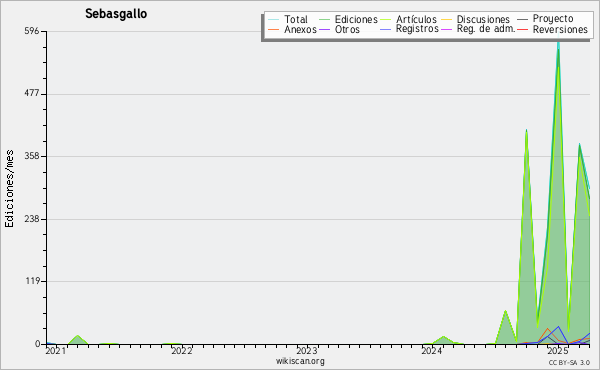Click the Registros legend entry
The image size is (600, 370).
pos(417,29)
